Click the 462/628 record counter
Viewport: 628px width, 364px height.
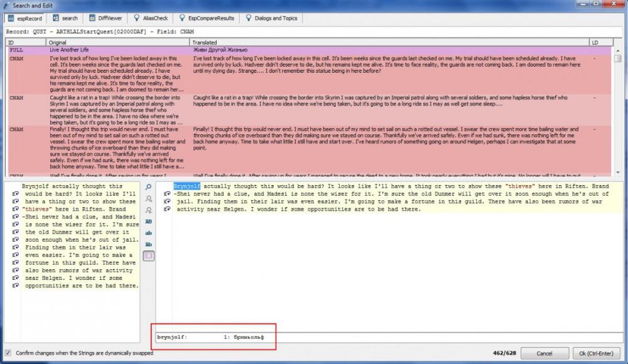504,353
